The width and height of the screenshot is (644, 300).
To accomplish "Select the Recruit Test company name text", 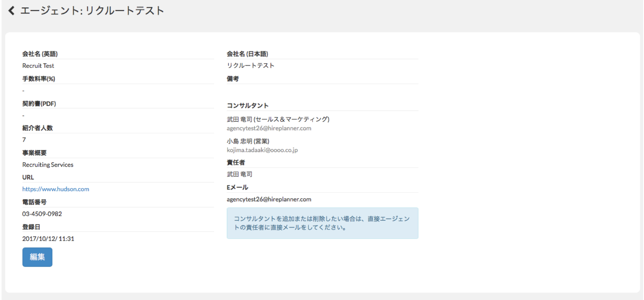I will tap(38, 66).
